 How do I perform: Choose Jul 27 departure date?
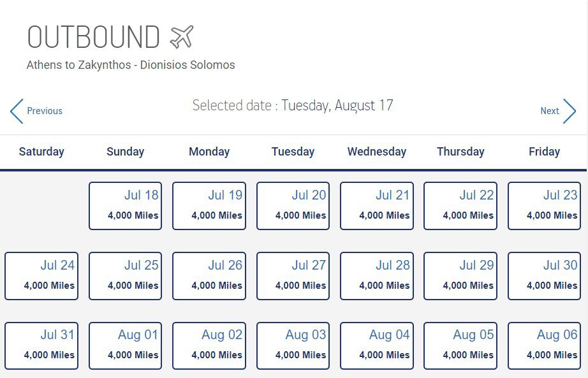coord(293,276)
